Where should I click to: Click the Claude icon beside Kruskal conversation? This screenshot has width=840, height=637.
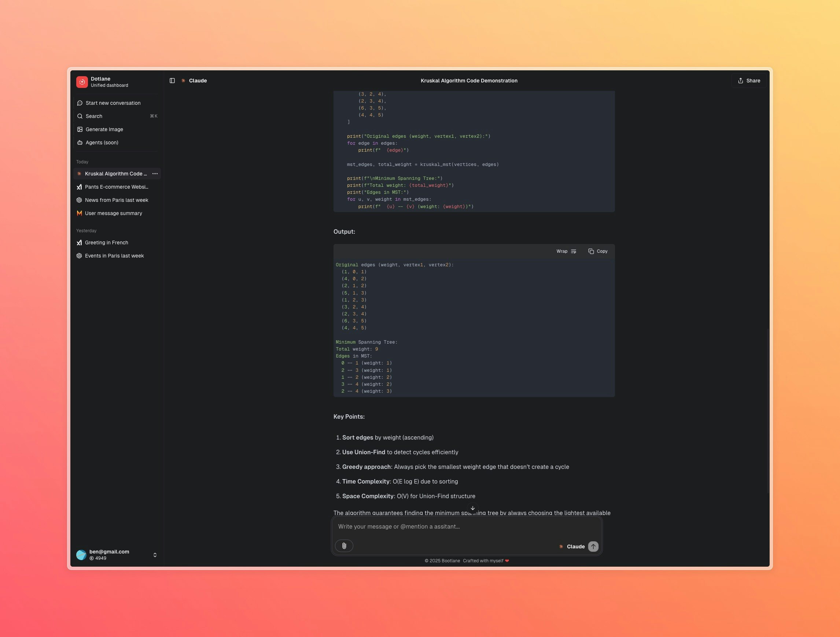[79, 174]
